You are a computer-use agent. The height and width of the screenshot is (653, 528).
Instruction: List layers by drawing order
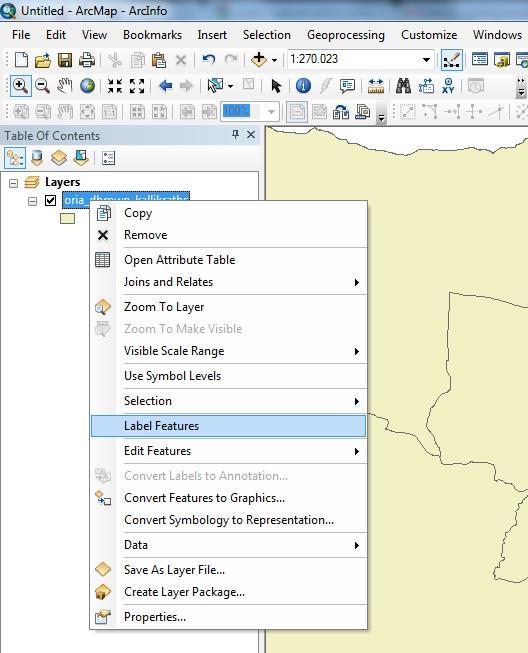pos(15,158)
